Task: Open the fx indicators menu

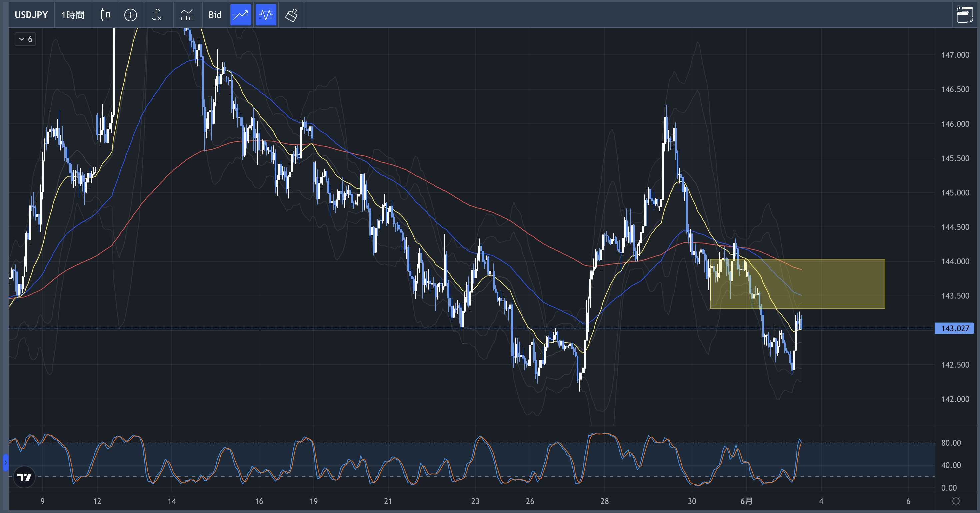Action: pos(157,15)
